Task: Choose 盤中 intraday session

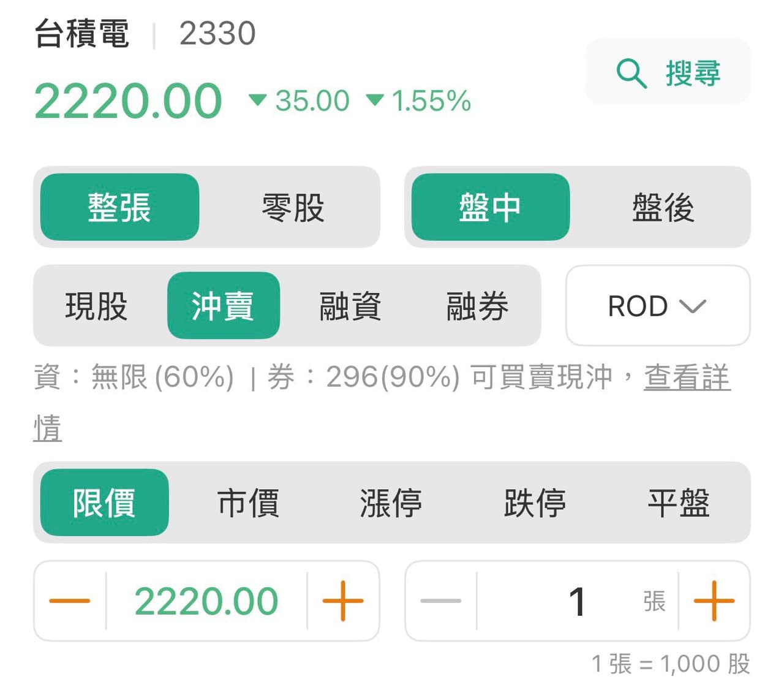Action: (490, 207)
